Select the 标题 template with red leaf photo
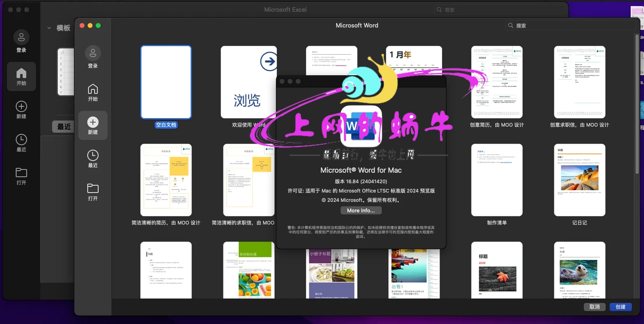 pyautogui.click(x=497, y=270)
